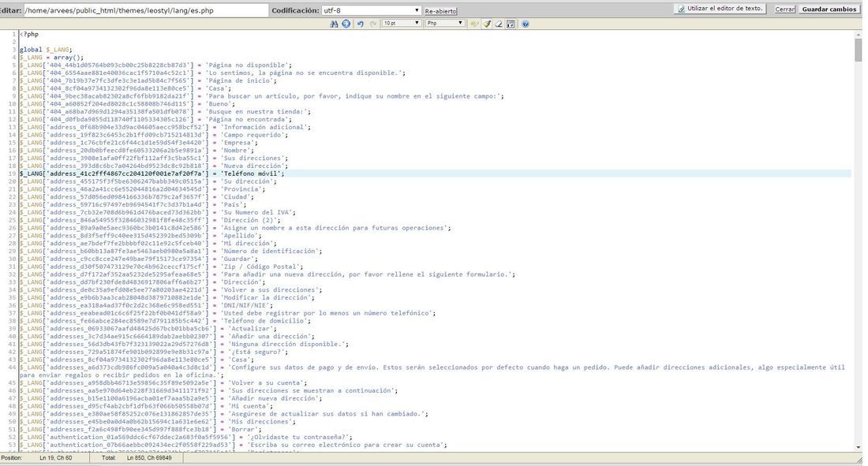Click the vertical scrollbar thumb

click(858, 50)
